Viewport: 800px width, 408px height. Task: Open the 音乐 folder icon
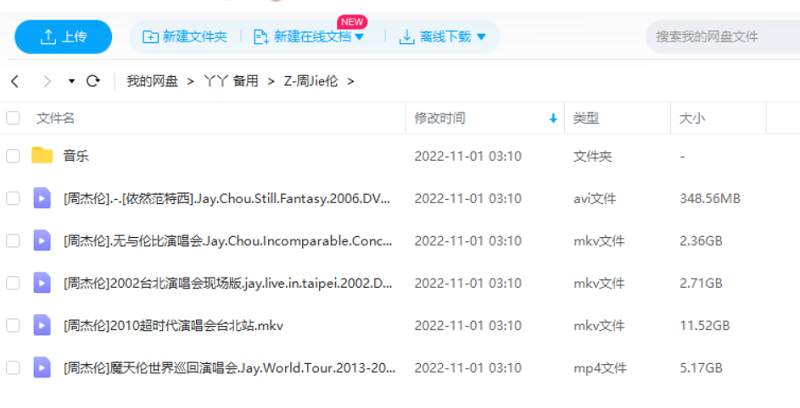point(42,156)
